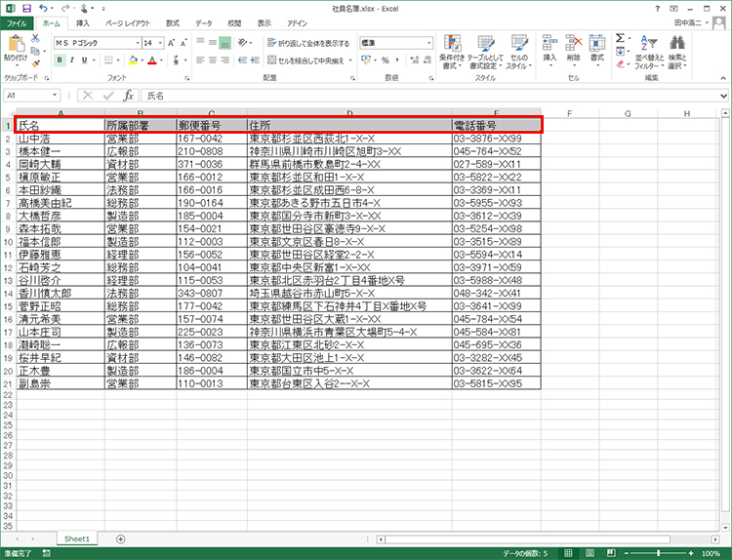Open the font size 14 dropdown

coord(160,43)
